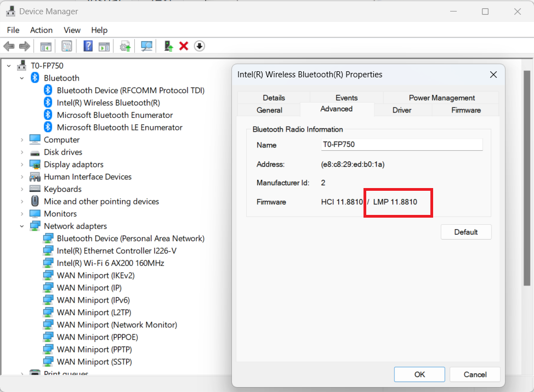534x392 pixels.
Task: Select Bluetooth Device (RFCOMM Protocol TDI)
Action: point(130,90)
